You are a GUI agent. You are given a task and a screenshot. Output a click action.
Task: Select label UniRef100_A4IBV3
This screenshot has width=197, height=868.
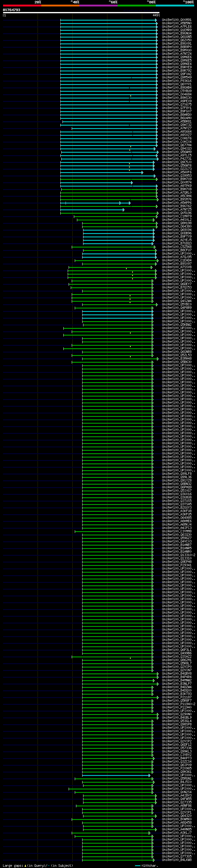(176, 796)
